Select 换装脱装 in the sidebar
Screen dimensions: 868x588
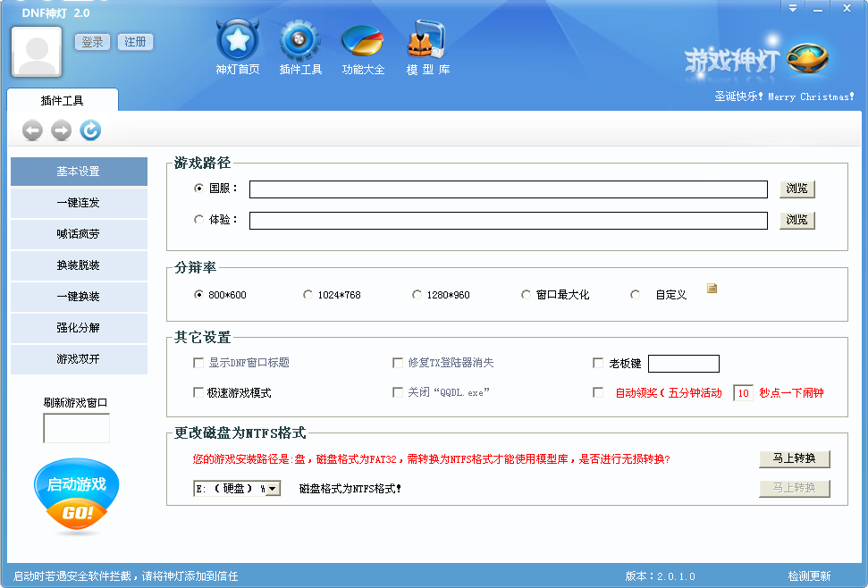pos(79,265)
